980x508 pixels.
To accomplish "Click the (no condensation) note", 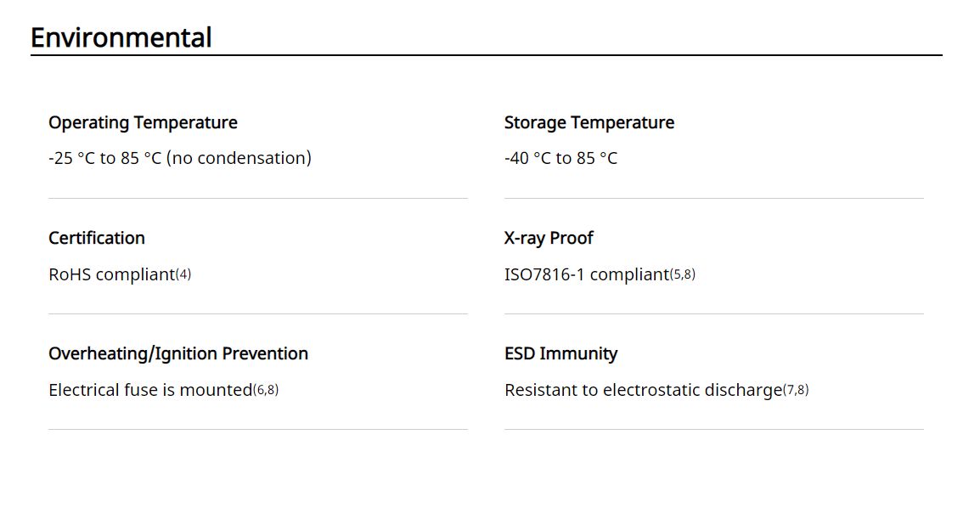I will pyautogui.click(x=239, y=158).
